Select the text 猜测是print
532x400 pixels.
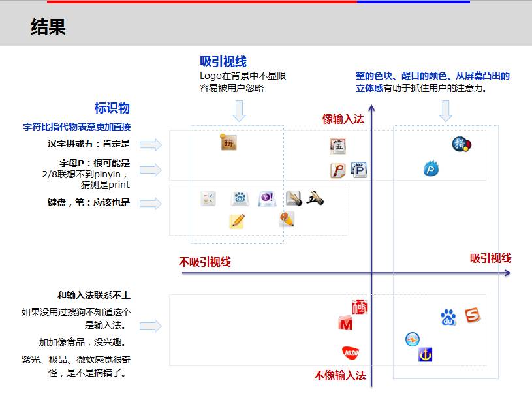point(106,185)
